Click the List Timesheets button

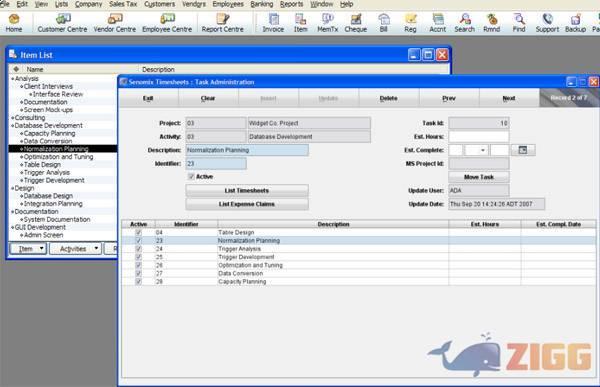pyautogui.click(x=247, y=191)
